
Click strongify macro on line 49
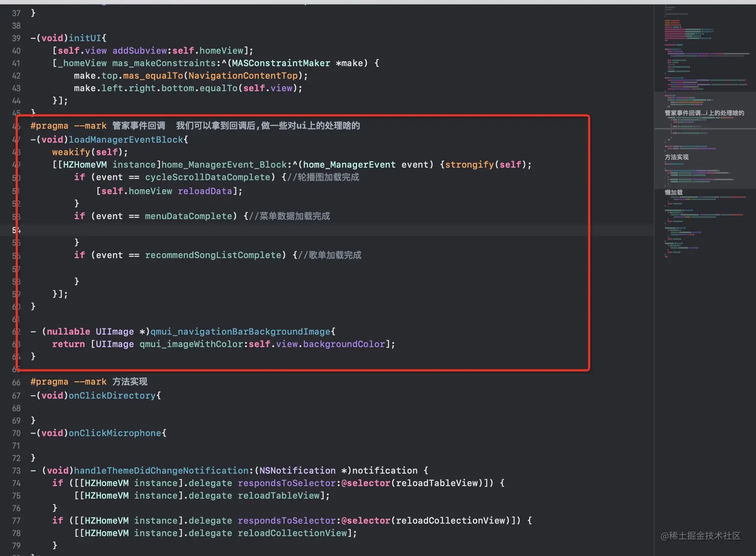pyautogui.click(x=469, y=164)
